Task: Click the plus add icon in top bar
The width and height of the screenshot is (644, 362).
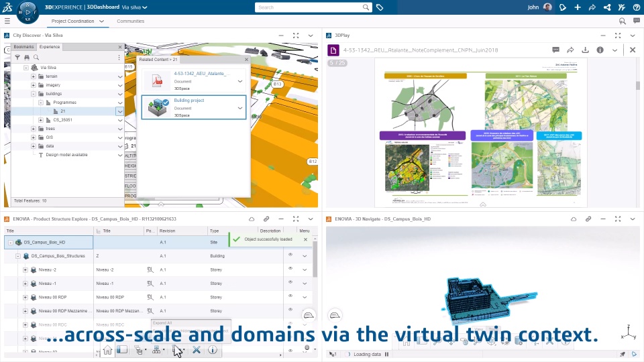Action: 578,7
